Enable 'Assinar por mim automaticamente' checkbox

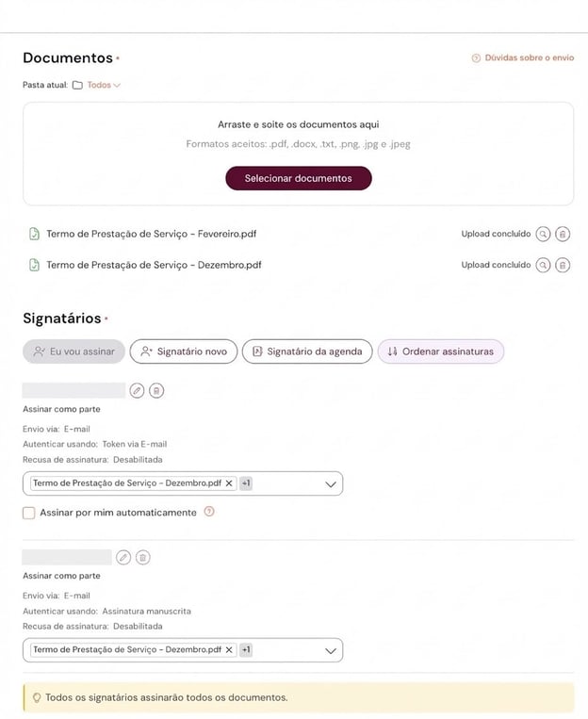click(x=29, y=513)
